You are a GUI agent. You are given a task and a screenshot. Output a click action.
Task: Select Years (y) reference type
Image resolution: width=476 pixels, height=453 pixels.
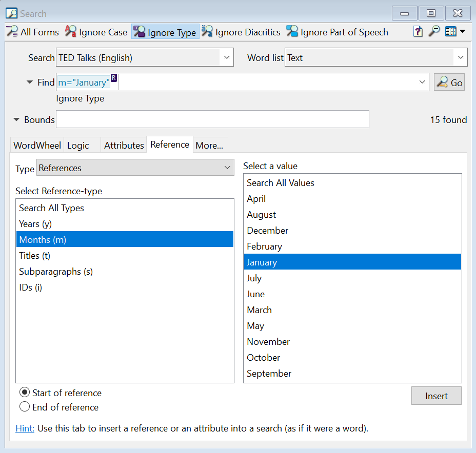[35, 224]
